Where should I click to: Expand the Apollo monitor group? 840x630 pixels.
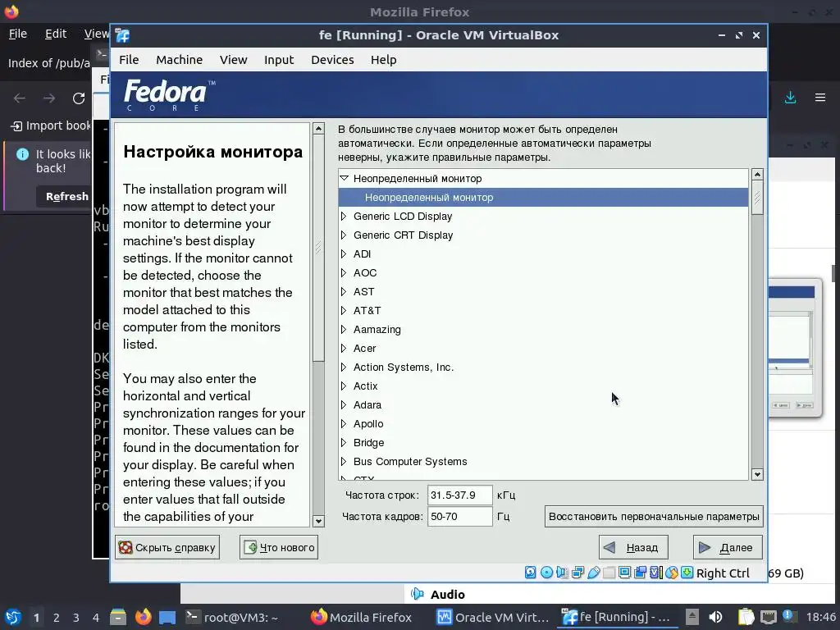[344, 424]
